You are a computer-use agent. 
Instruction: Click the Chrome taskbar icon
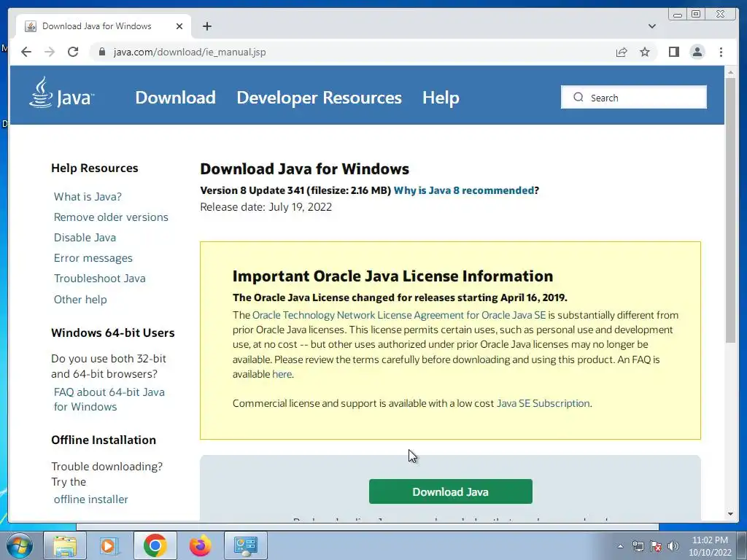tap(155, 545)
